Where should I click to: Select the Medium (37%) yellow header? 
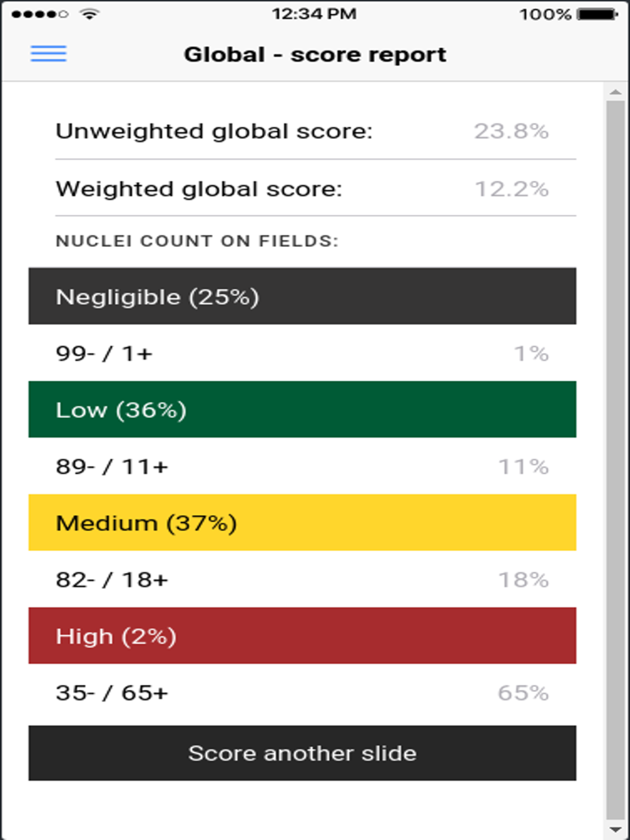302,523
